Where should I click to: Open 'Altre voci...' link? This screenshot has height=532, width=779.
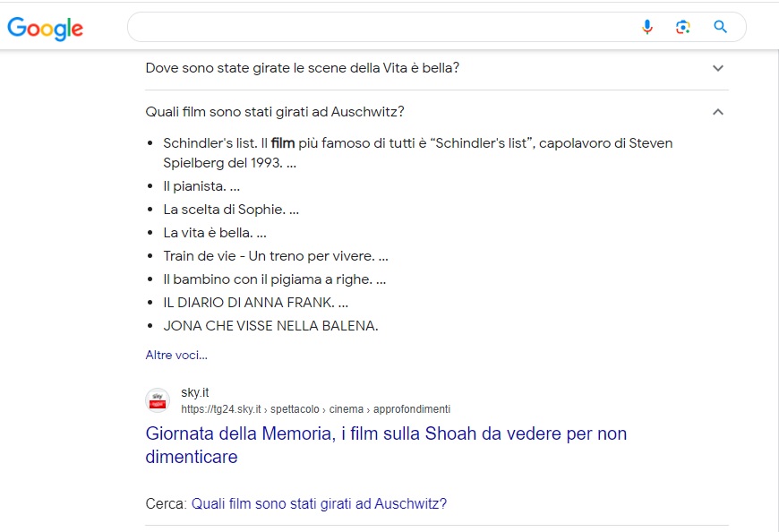click(x=176, y=355)
